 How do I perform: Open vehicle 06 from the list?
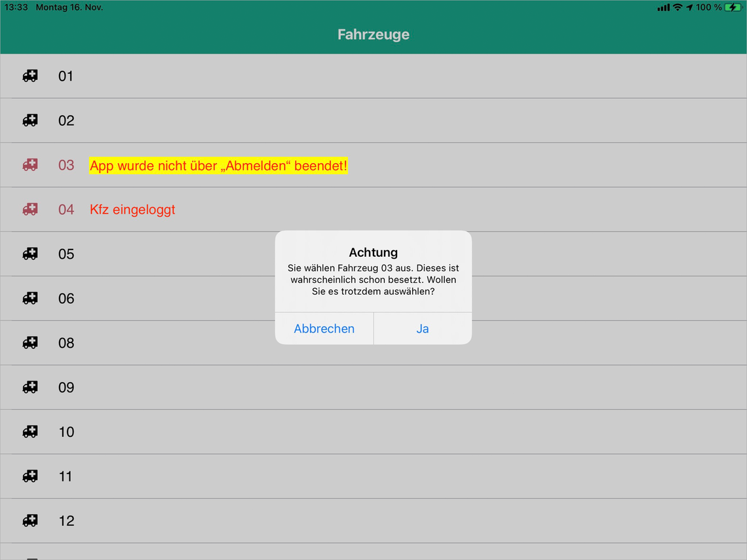pyautogui.click(x=66, y=298)
